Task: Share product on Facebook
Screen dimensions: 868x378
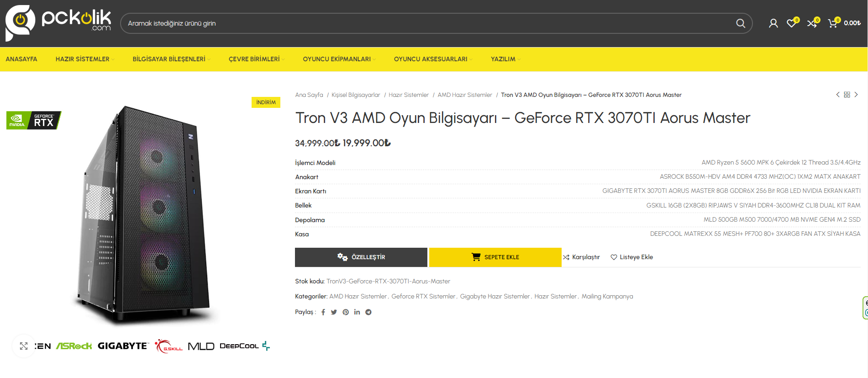Action: point(323,312)
